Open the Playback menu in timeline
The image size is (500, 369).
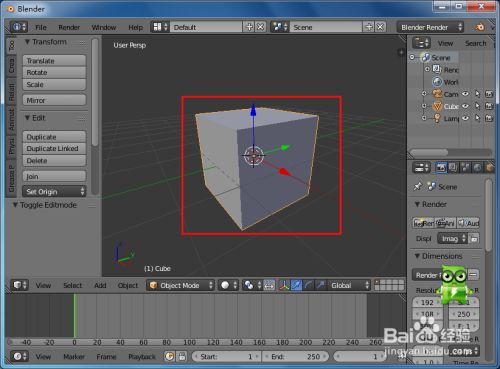pyautogui.click(x=142, y=357)
